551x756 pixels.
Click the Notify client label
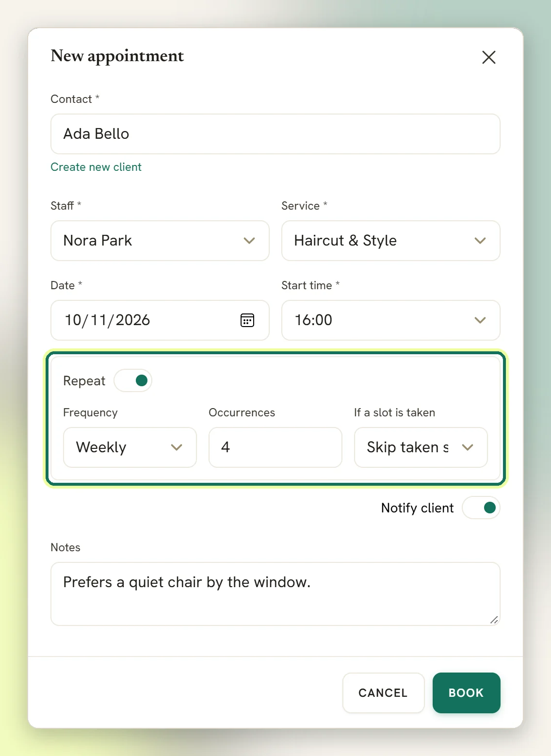[418, 508]
